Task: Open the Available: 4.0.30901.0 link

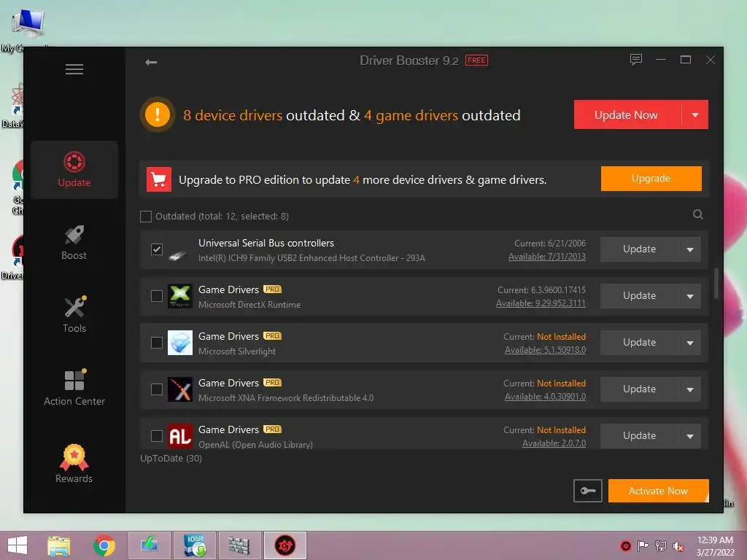Action: (545, 397)
